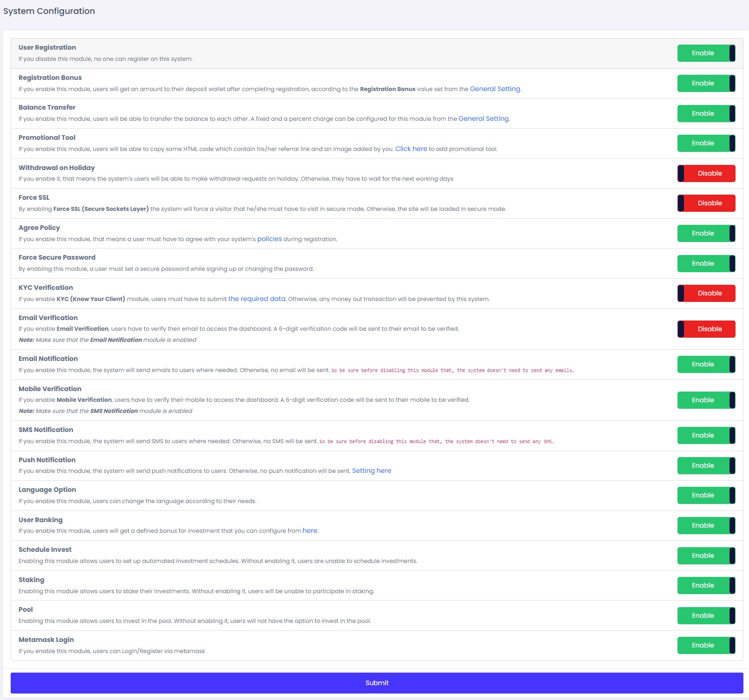Turn on the Force SSL toggle
The width and height of the screenshot is (749, 700).
(706, 203)
